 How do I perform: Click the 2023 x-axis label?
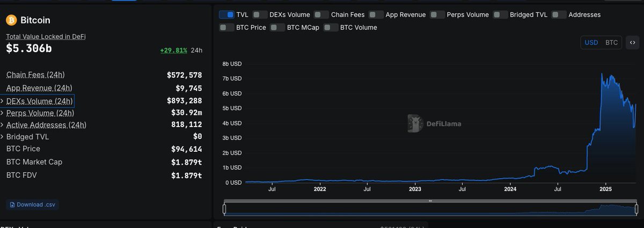415,189
